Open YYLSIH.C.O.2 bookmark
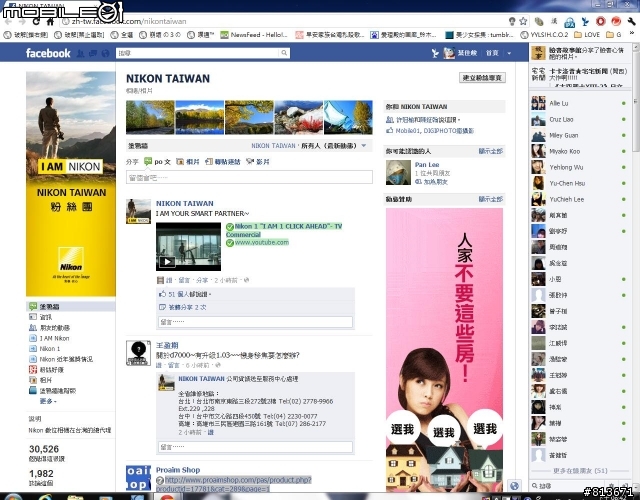 click(545, 35)
